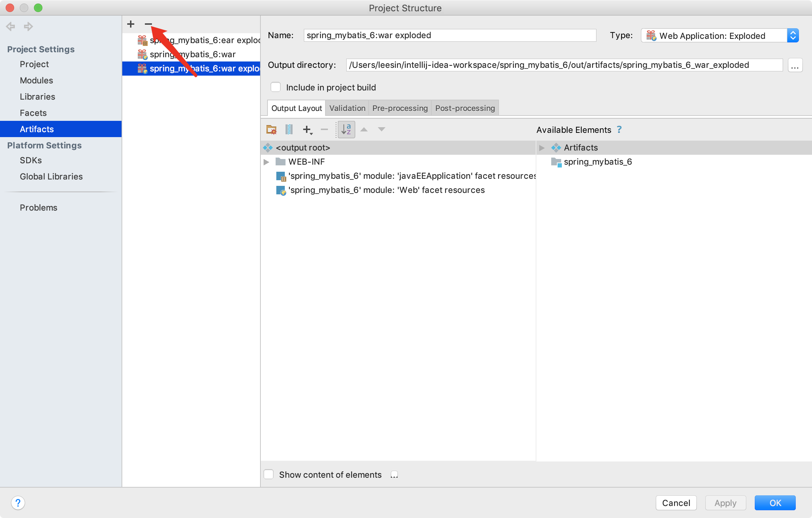This screenshot has height=518, width=812.
Task: Toggle the sort elements alphabetically icon
Action: [x=346, y=130]
